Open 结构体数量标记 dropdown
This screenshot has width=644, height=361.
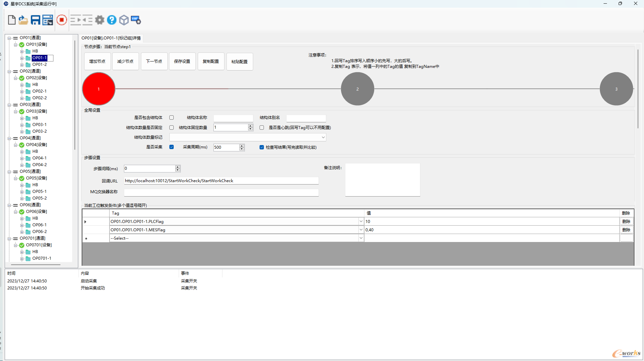coord(323,137)
